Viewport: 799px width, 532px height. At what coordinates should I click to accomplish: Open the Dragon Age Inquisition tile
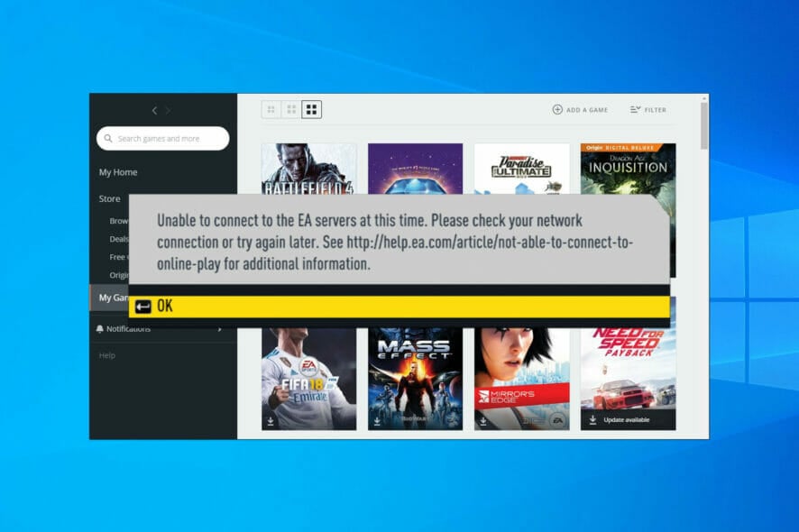(628, 169)
